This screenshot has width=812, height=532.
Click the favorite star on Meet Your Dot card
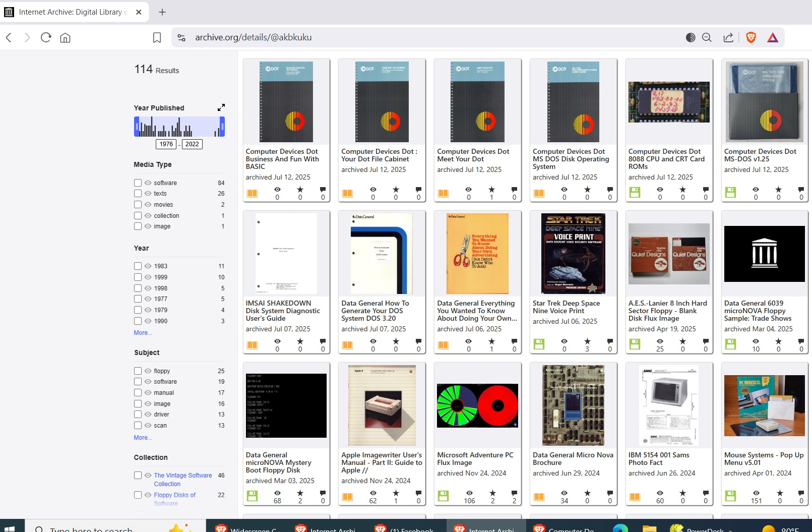click(x=491, y=190)
